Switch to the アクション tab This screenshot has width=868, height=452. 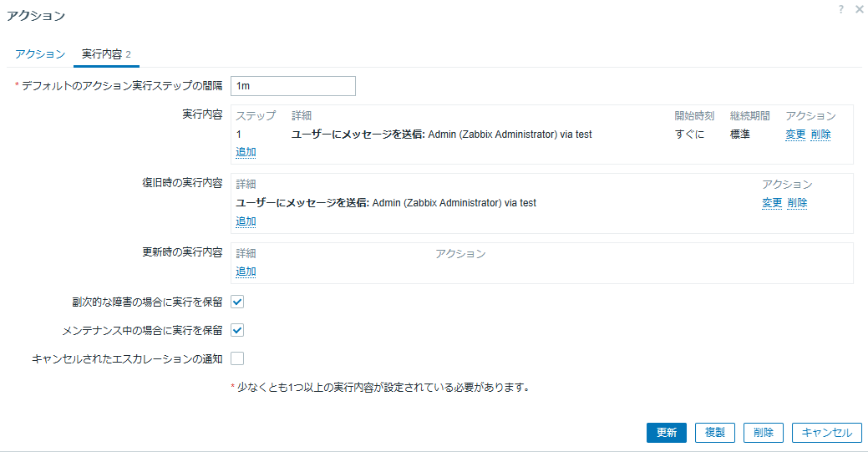40,54
